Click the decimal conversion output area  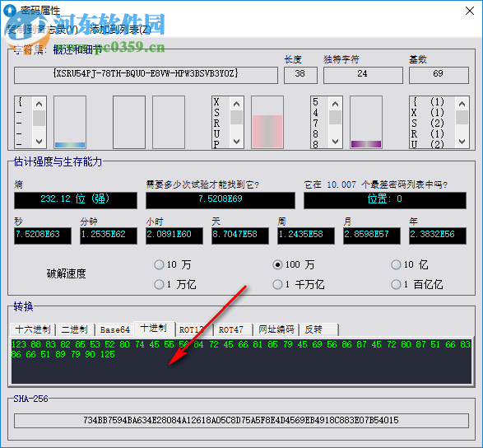coord(241,362)
